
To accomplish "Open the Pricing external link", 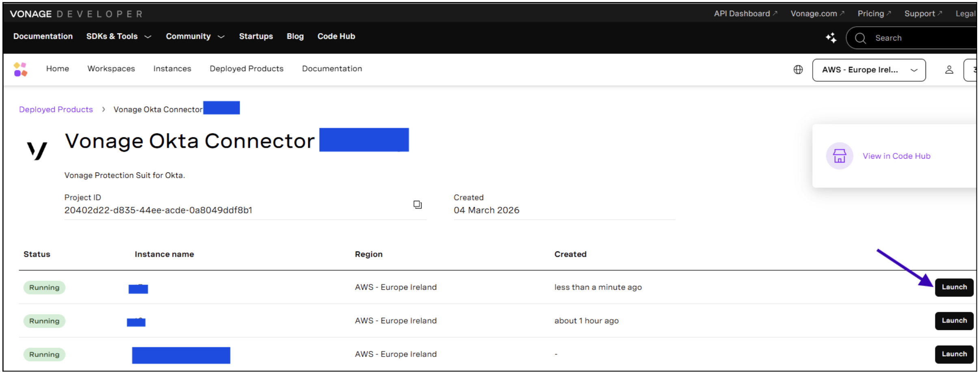I will [874, 14].
